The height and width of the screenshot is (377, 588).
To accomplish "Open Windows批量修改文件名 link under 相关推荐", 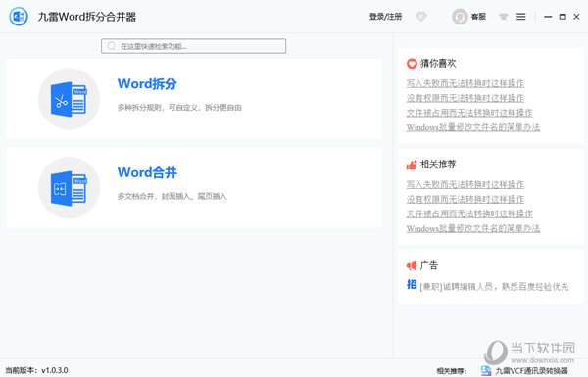I will click(x=473, y=228).
